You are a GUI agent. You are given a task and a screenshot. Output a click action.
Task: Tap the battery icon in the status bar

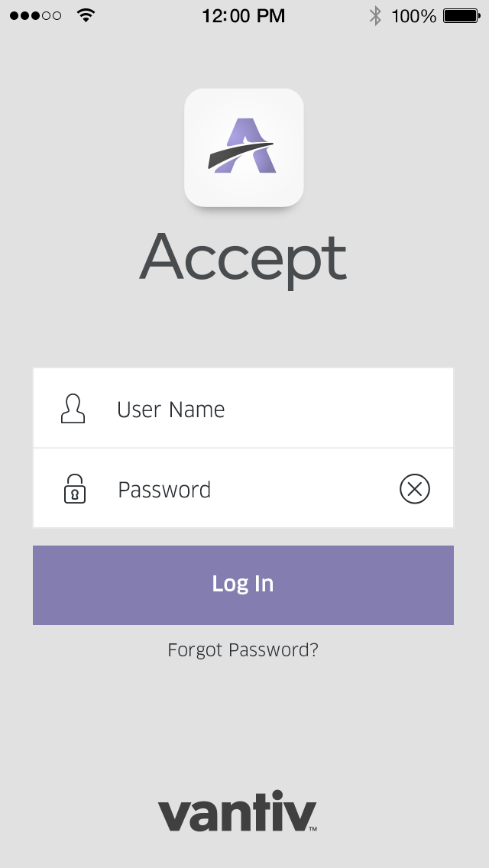click(461, 15)
